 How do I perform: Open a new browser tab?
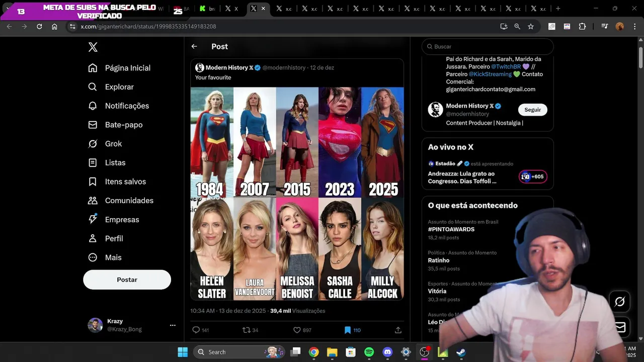tap(558, 9)
